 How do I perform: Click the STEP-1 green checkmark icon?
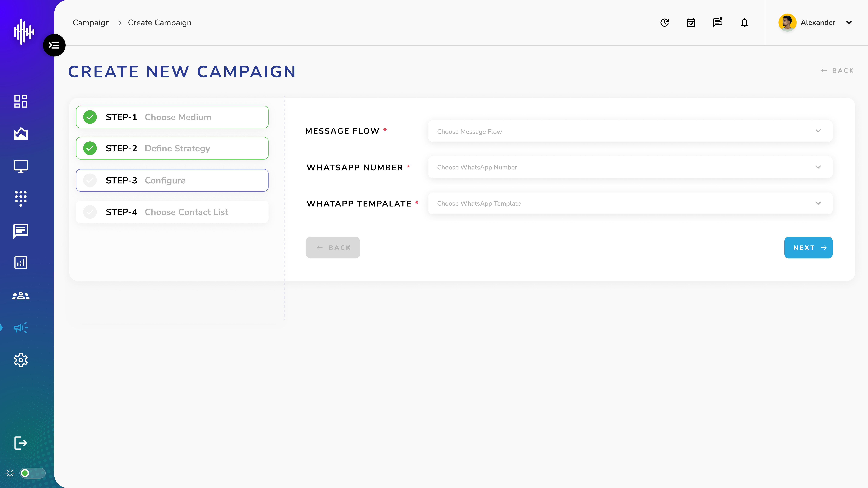(90, 117)
